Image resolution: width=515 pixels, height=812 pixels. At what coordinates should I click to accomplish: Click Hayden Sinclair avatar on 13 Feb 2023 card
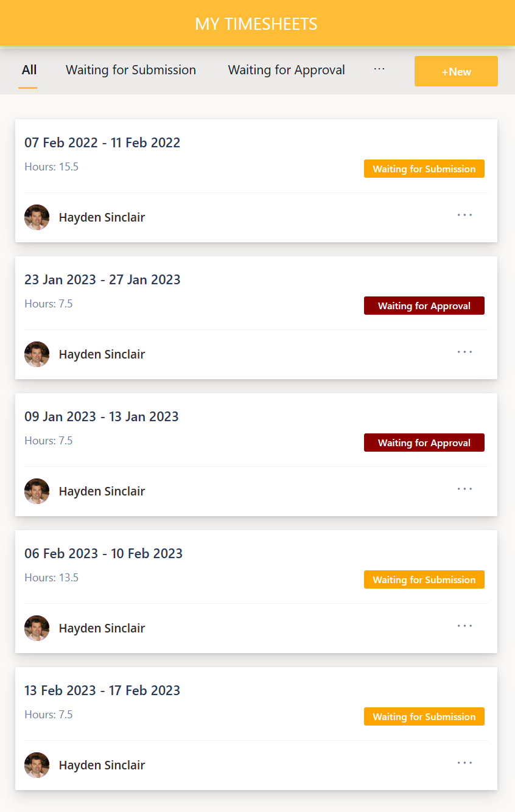click(37, 765)
